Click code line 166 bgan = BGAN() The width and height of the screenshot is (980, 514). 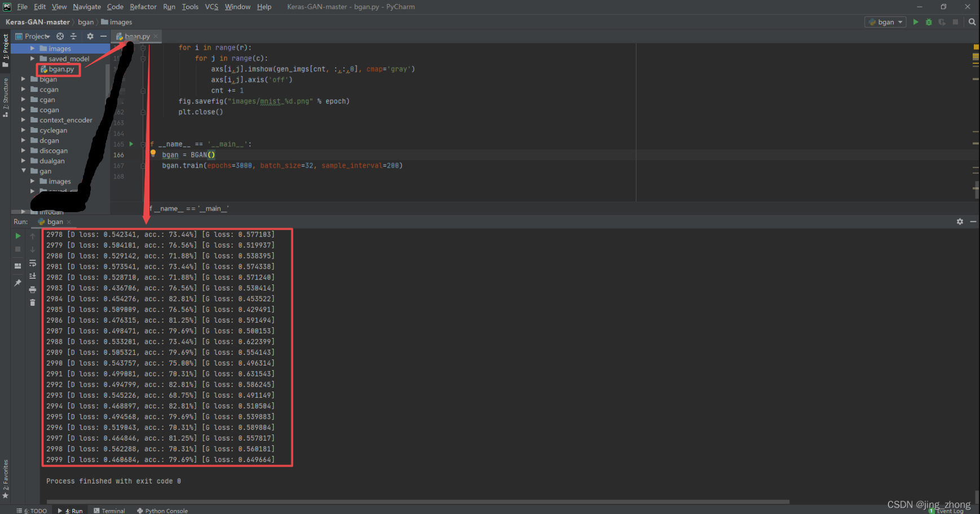click(188, 155)
